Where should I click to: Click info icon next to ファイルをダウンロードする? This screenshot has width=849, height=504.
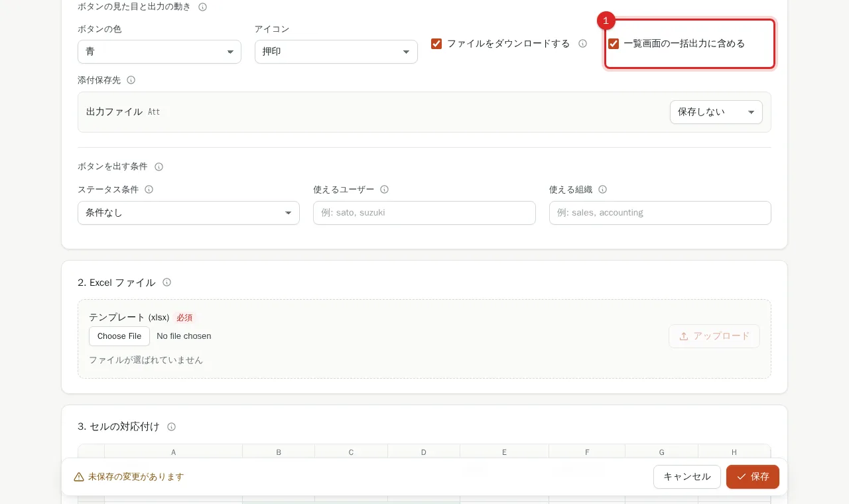click(583, 44)
